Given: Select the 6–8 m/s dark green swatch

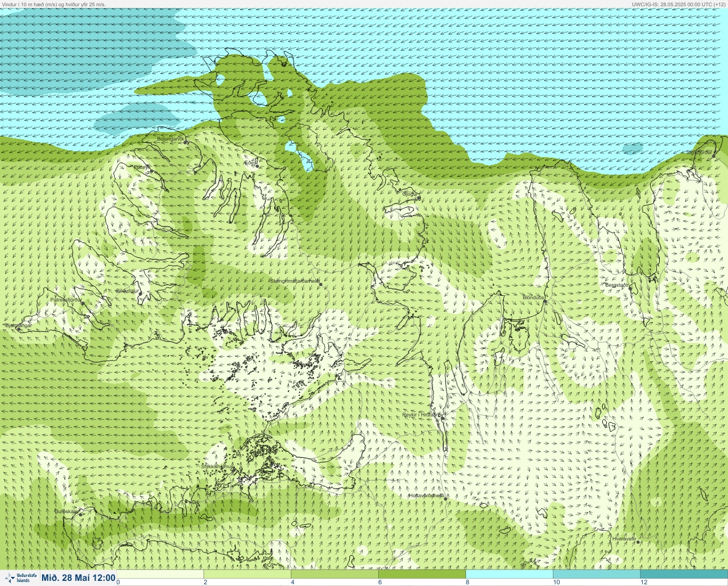Looking at the screenshot, I should [422, 574].
